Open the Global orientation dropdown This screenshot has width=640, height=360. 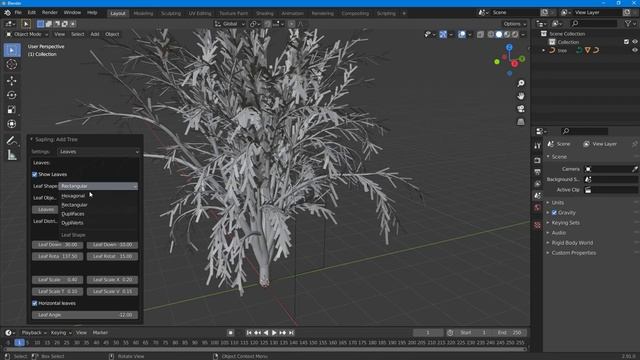click(x=230, y=24)
